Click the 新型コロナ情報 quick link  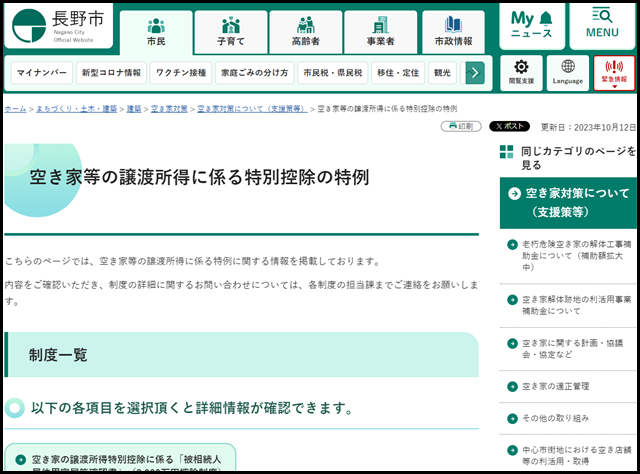(111, 73)
